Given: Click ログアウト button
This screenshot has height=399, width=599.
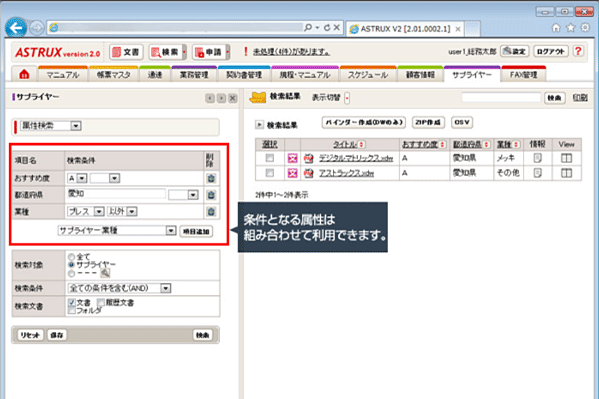Looking at the screenshot, I should pos(550,51).
